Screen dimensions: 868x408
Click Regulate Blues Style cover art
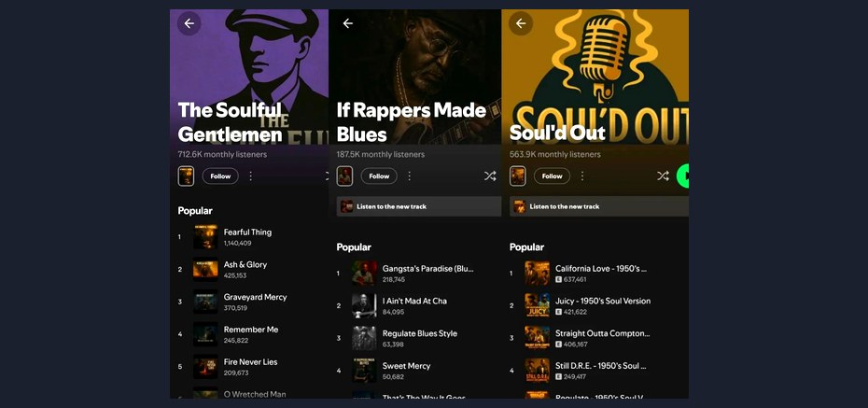click(x=364, y=338)
